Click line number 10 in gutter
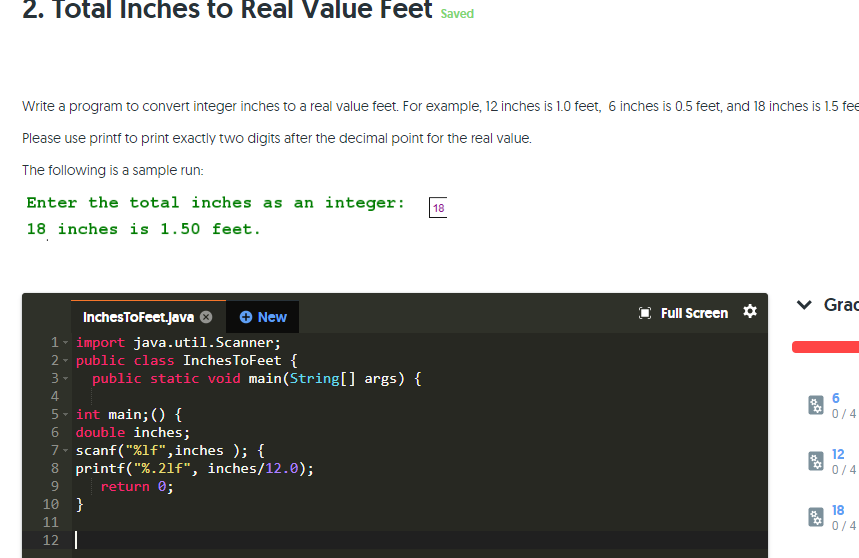 pyautogui.click(x=50, y=504)
